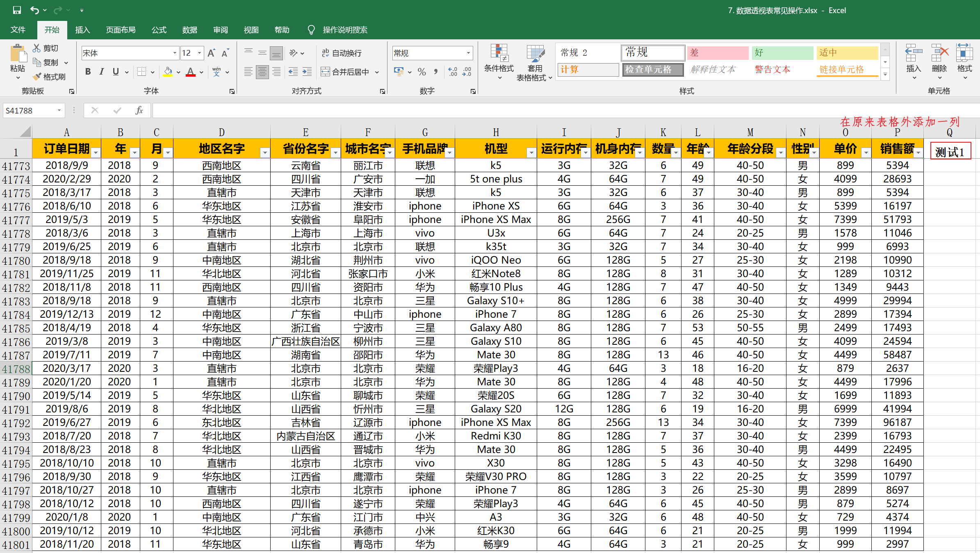Viewport: 980px width, 553px height.
Task: Open the filter dropdown on 单价 header
Action: (866, 153)
